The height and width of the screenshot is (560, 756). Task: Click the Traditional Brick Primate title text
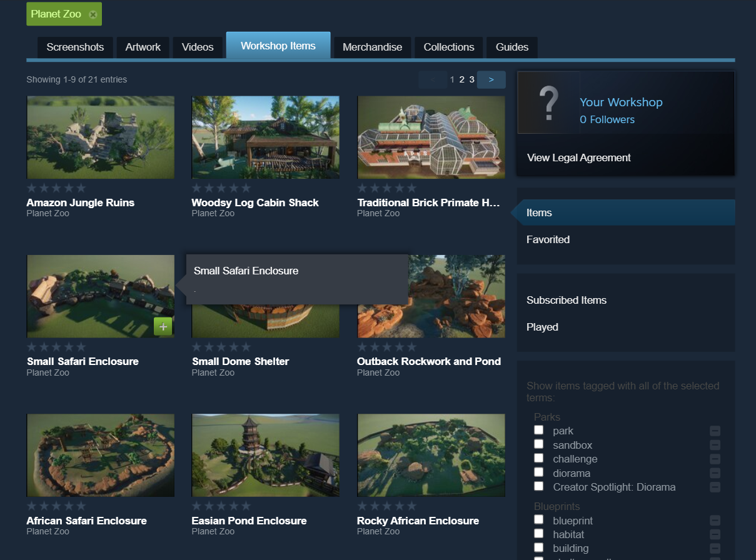(x=429, y=202)
